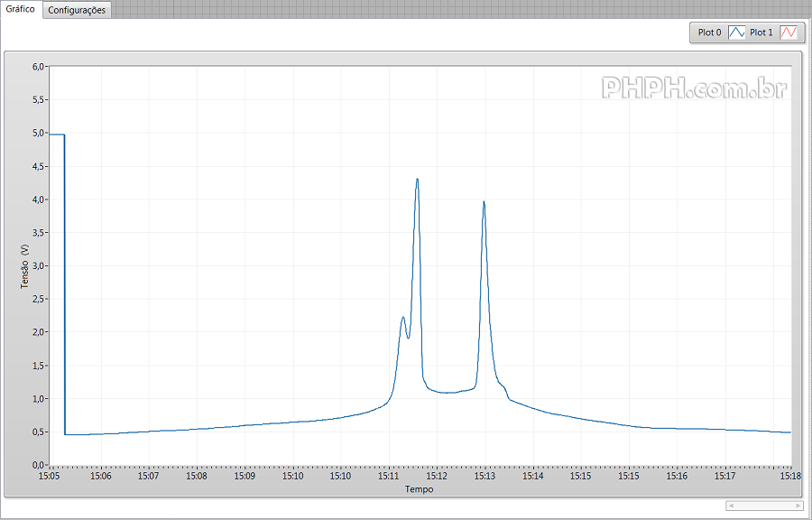Click the horizontal scrollbar track

762,506
